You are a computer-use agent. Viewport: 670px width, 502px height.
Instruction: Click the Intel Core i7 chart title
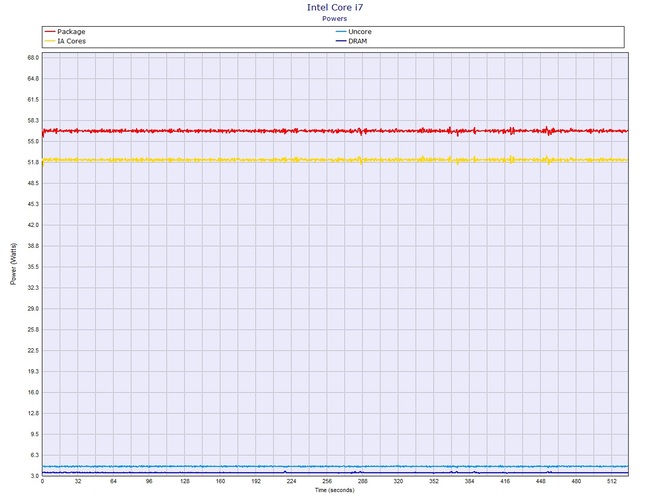pos(335,7)
